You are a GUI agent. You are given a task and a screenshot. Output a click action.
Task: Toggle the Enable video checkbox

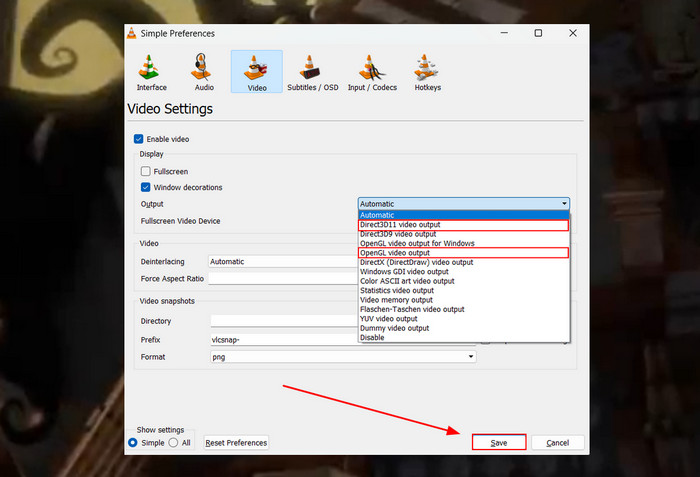tap(138, 139)
